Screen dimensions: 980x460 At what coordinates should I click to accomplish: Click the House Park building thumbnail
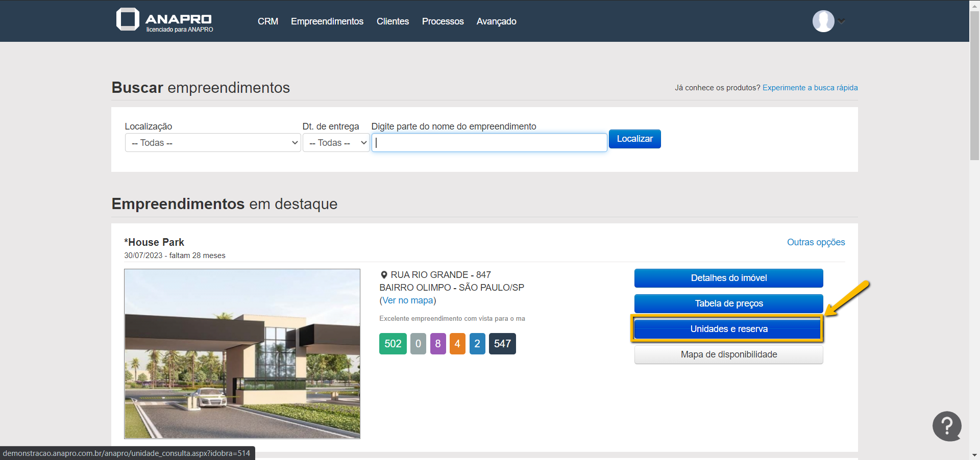tap(242, 353)
